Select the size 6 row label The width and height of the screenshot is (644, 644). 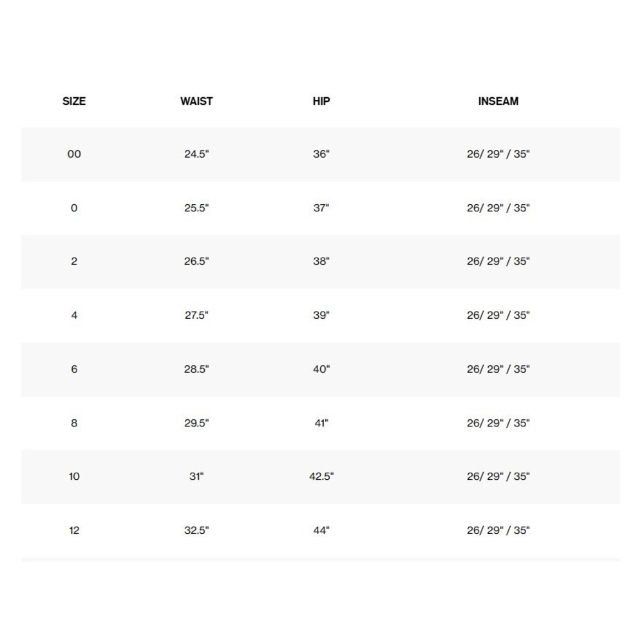tap(74, 369)
